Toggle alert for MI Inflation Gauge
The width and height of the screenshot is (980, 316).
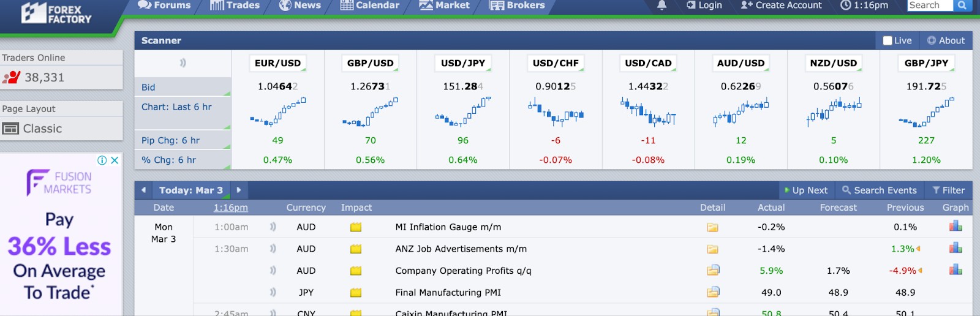click(x=273, y=227)
